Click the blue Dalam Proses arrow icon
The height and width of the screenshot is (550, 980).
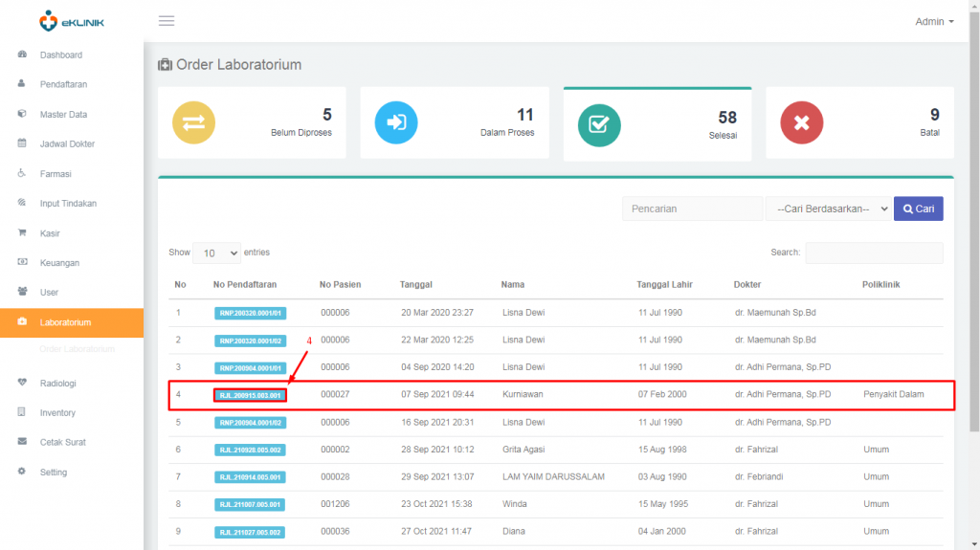click(x=396, y=122)
